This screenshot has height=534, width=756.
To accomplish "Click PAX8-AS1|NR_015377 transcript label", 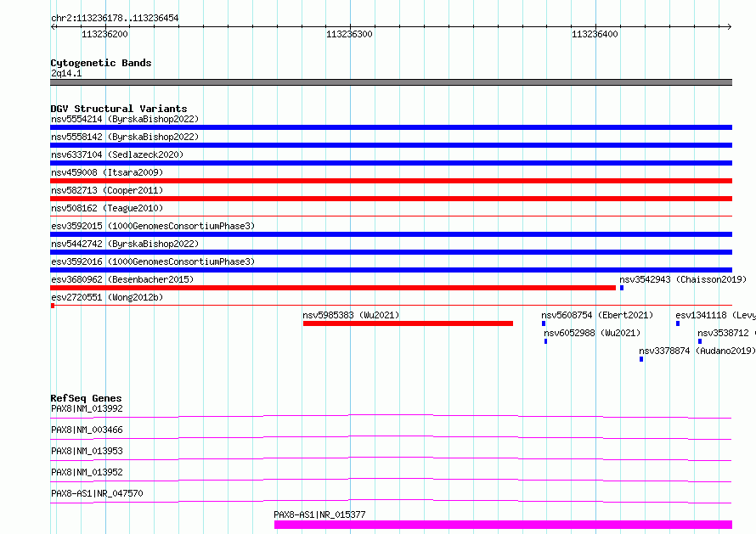I will [x=319, y=514].
